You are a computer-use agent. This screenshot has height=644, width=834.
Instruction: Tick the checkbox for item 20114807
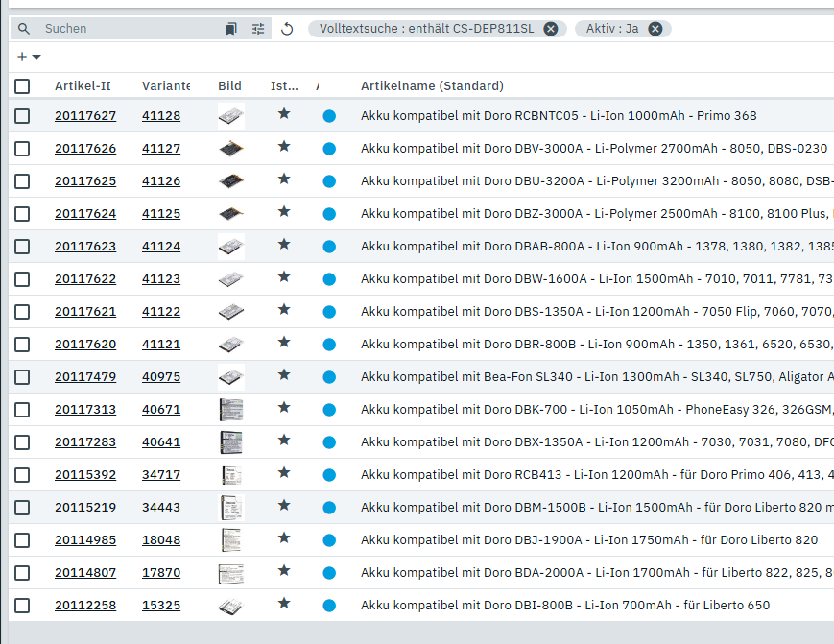pos(22,573)
